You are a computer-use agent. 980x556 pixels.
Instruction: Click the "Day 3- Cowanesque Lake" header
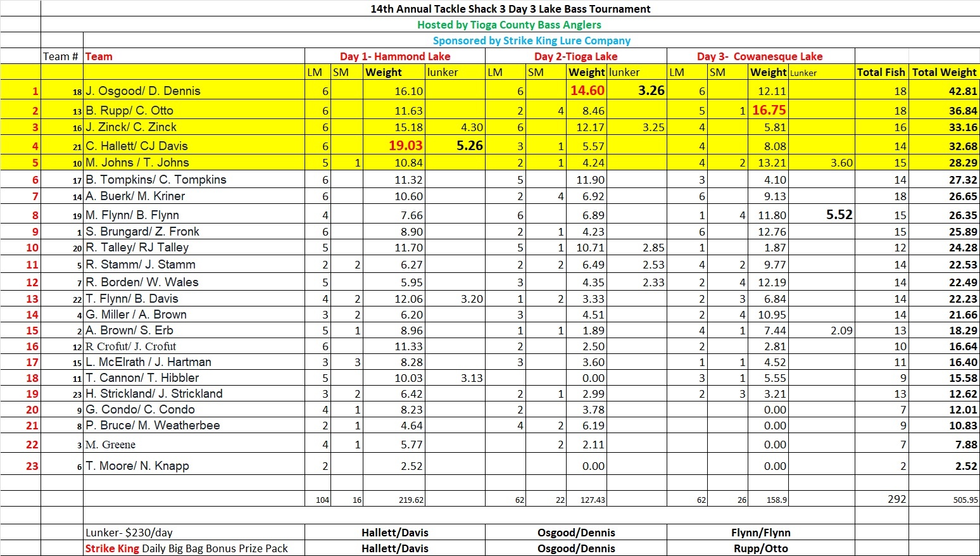coord(760,56)
